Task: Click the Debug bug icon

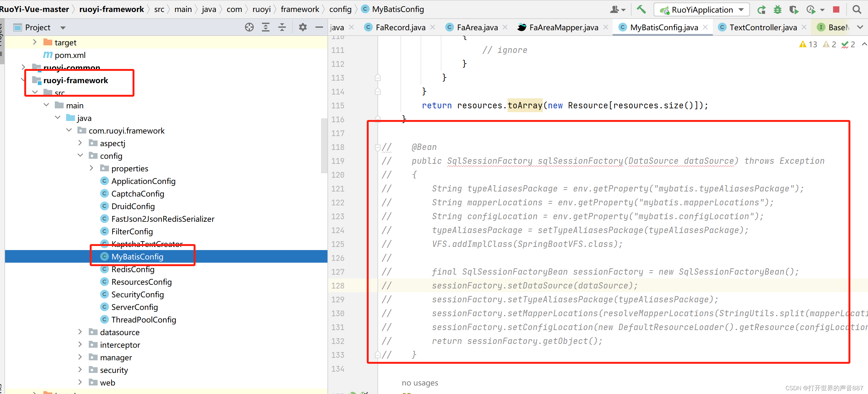Action: point(777,9)
